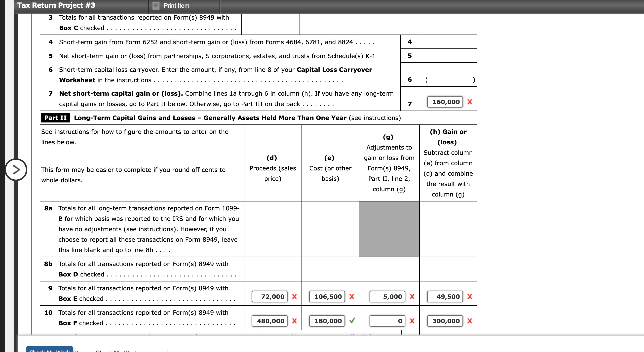644x352 pixels.
Task: Click the red X next to 72,000 proceeds
Action: [x=294, y=297]
